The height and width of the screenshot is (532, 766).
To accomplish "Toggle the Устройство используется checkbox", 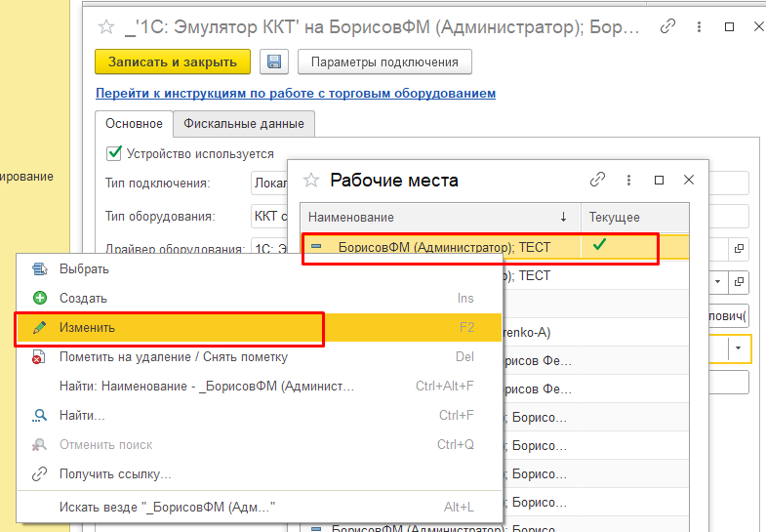I will point(114,153).
